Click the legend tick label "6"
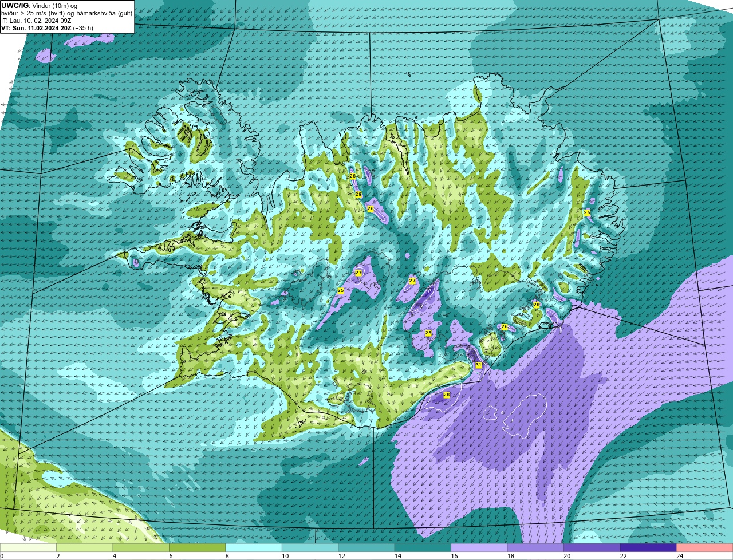Image resolution: width=733 pixels, height=560 pixels. [170, 556]
